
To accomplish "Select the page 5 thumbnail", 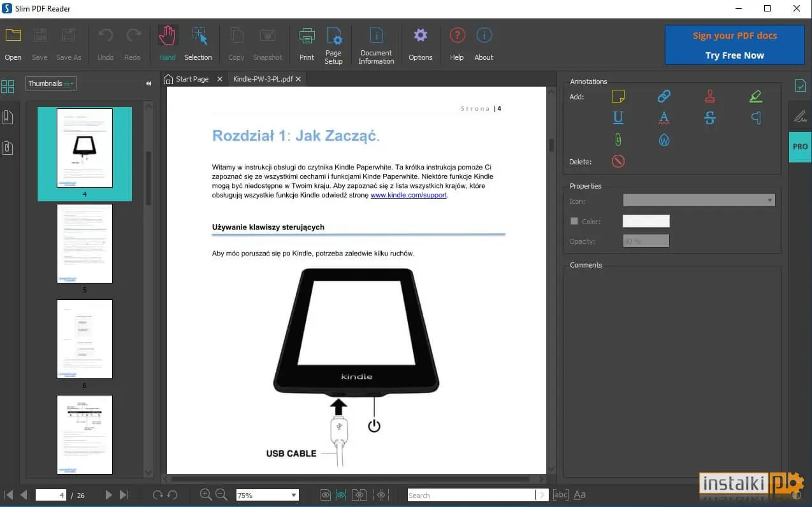I will (x=85, y=243).
